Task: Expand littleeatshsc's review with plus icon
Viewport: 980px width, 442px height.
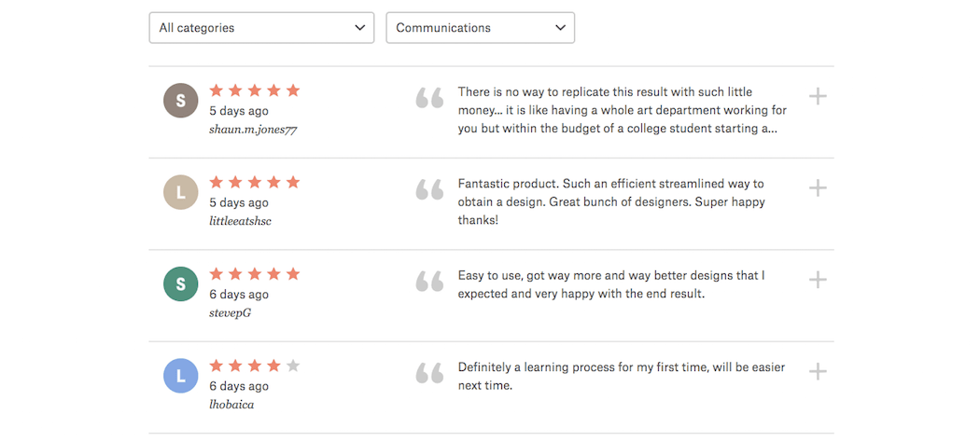Action: click(818, 188)
